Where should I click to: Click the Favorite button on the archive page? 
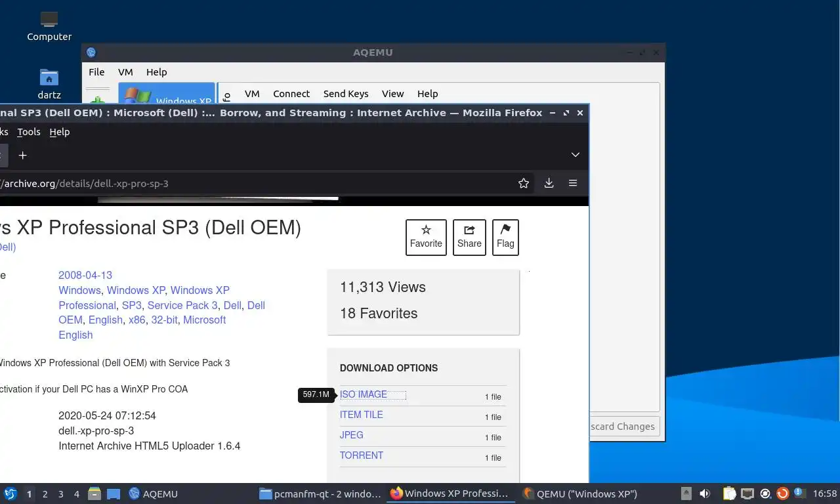point(426,237)
